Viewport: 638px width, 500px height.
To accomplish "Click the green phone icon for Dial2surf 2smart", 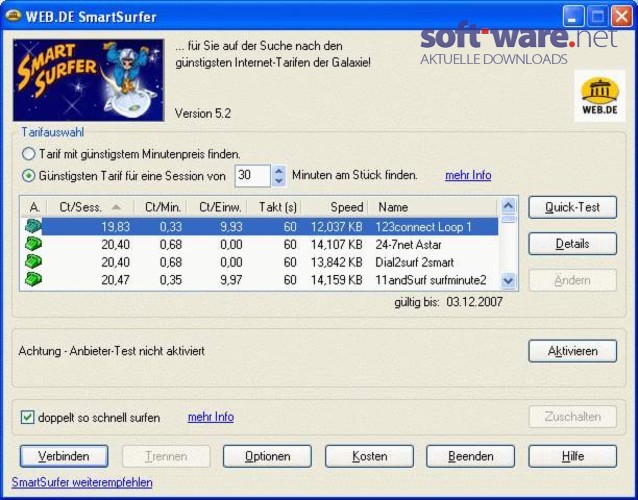I will coord(33,262).
